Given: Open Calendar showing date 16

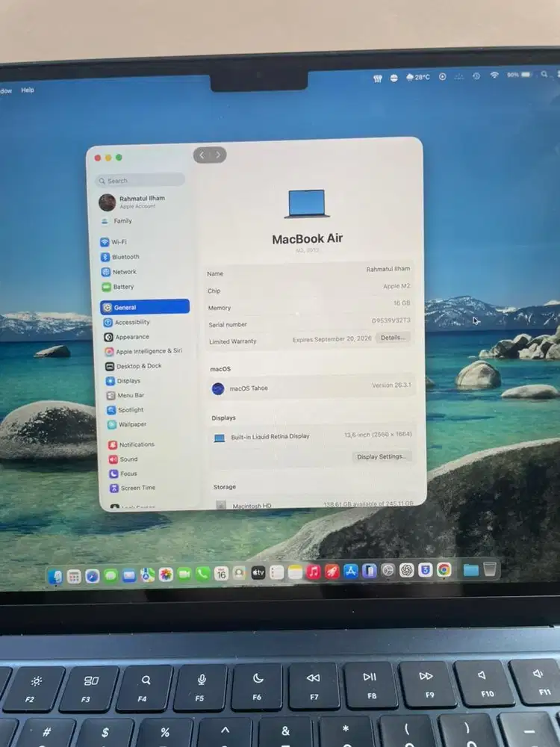Looking at the screenshot, I should pos(221,574).
